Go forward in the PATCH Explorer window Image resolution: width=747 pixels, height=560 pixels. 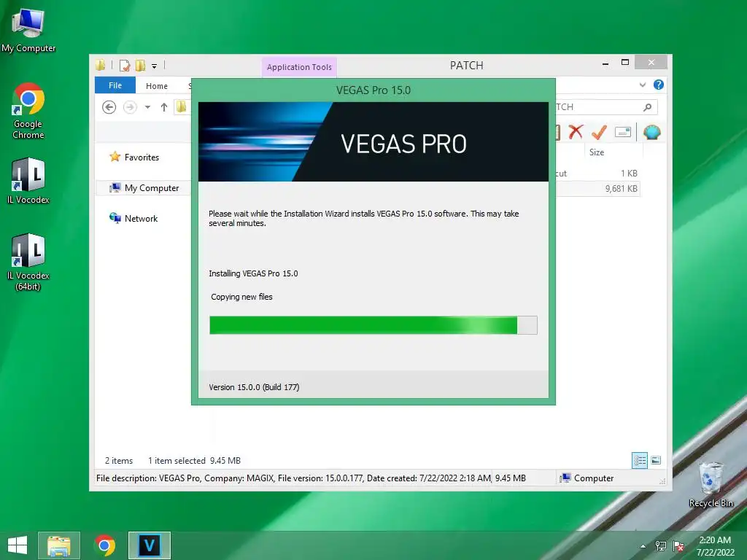130,107
